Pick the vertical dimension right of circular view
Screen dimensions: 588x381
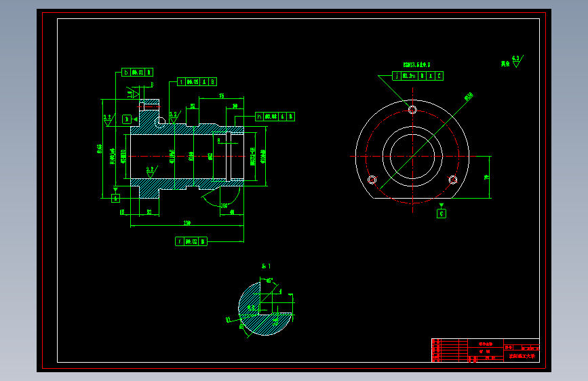[x=487, y=177]
